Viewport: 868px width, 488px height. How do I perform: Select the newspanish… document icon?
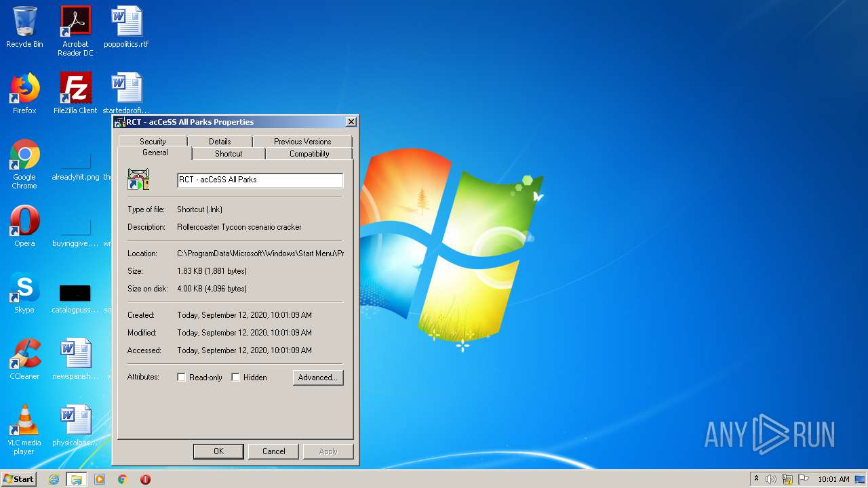(75, 359)
